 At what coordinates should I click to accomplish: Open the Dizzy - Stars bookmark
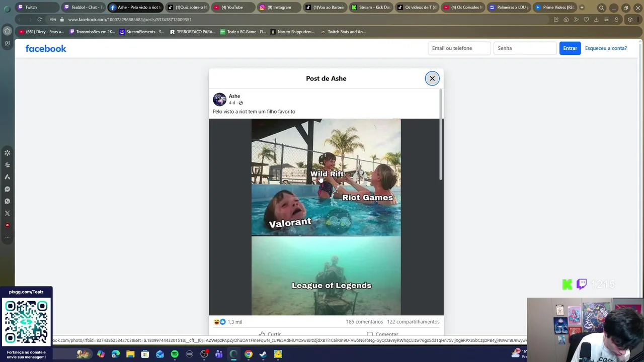tap(41, 32)
